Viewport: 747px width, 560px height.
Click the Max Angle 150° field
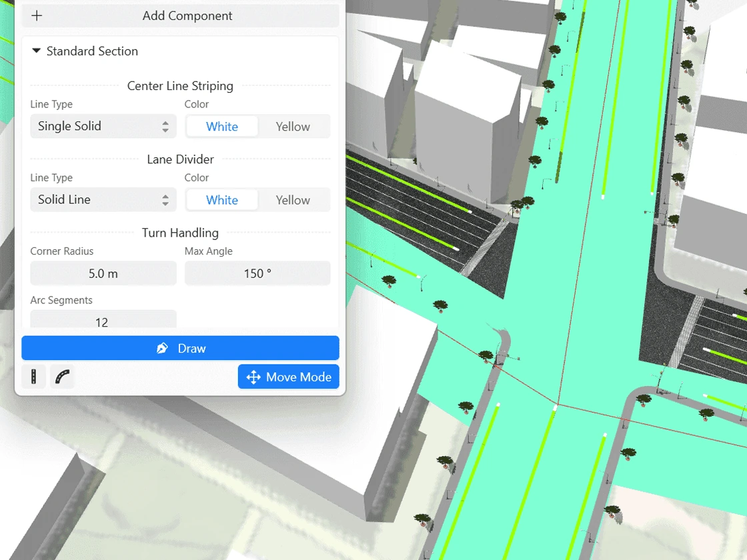coord(257,273)
